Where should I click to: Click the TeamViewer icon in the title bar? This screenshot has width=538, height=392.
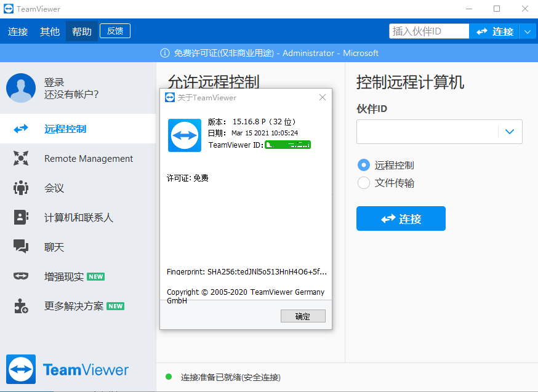point(9,9)
